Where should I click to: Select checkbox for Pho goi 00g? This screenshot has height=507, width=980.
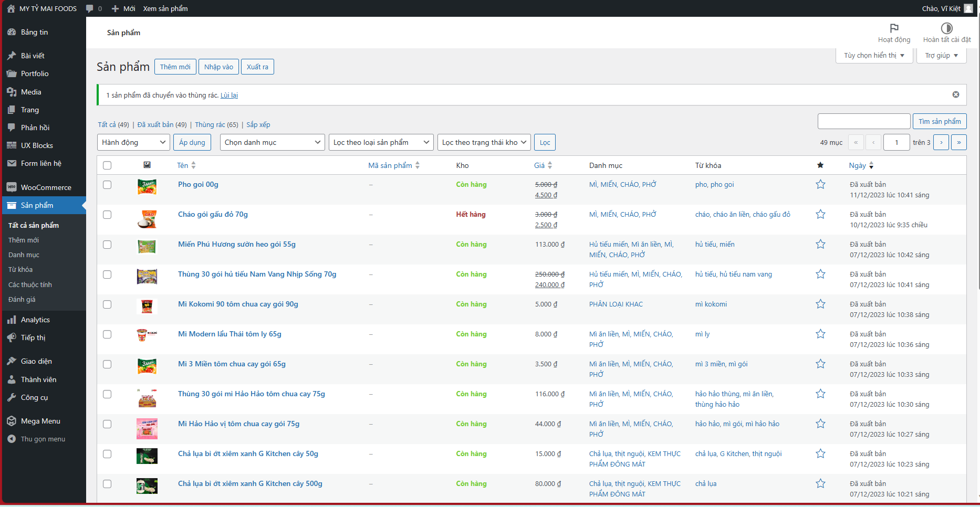pyautogui.click(x=107, y=185)
